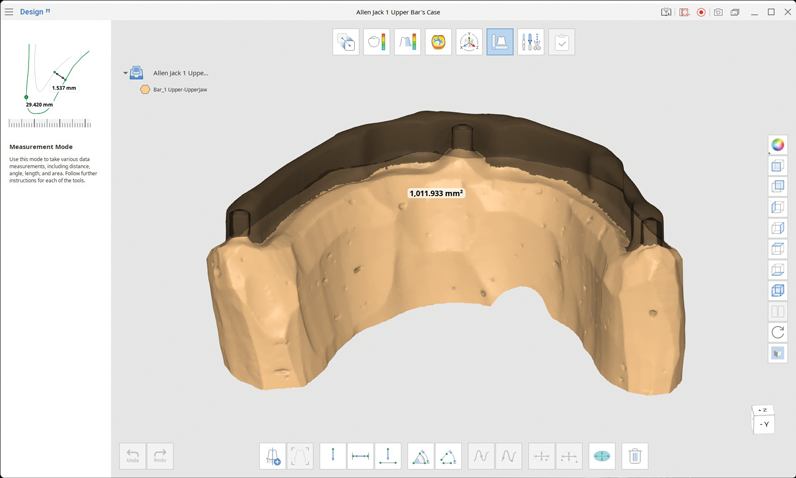This screenshot has height=478, width=796.
Task: Select the one-point vertical distance measure tool
Action: [x=333, y=456]
